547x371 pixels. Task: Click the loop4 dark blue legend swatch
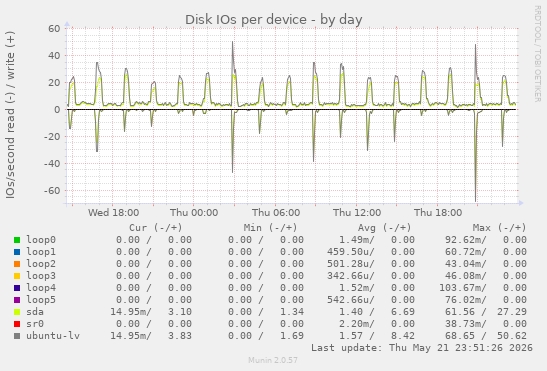[17, 288]
